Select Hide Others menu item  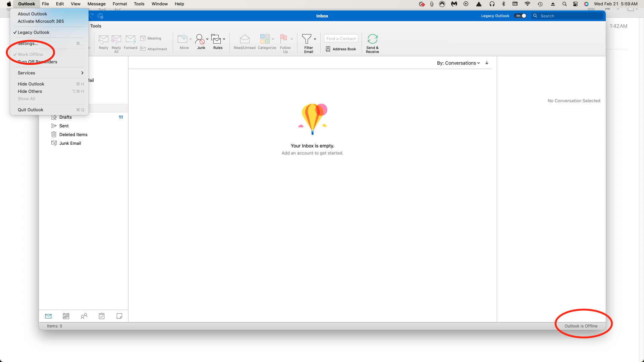49,91
